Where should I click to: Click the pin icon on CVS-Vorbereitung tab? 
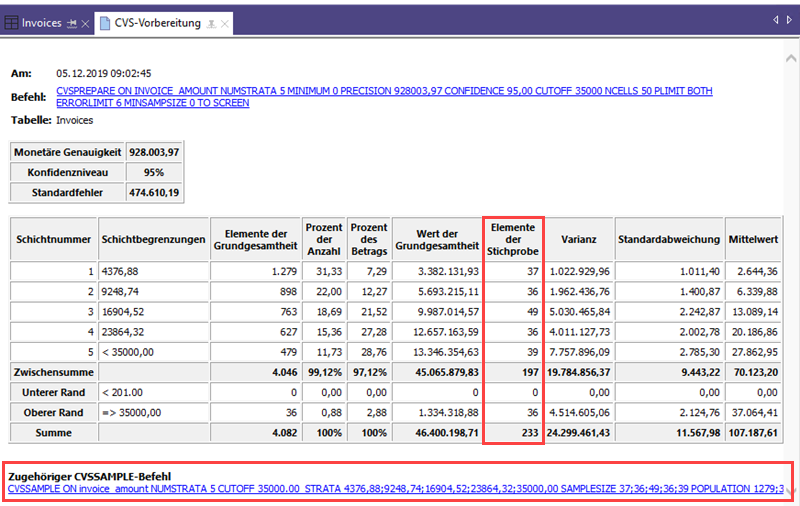211,22
